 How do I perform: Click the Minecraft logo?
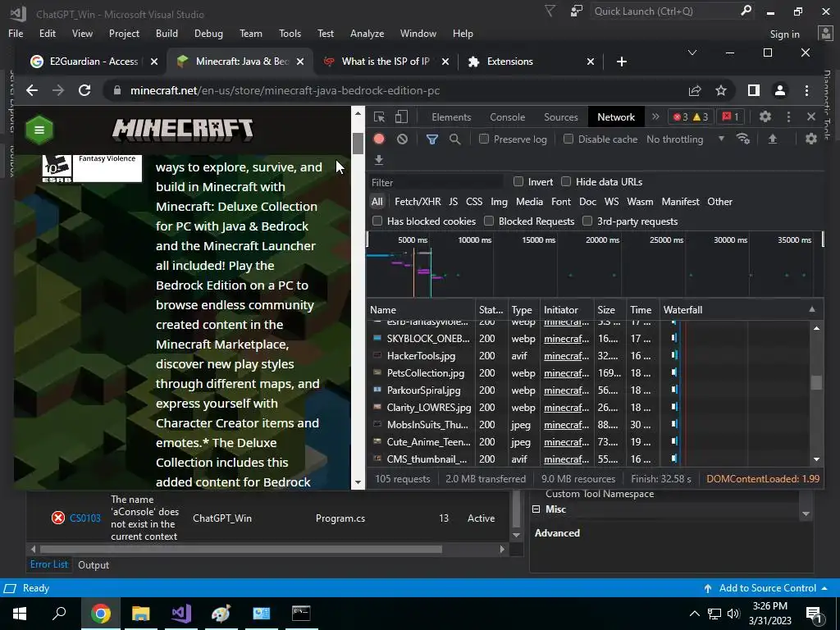182,130
